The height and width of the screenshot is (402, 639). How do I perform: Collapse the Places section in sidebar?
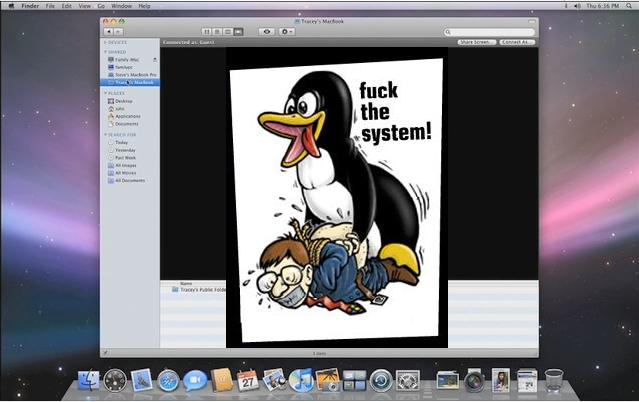click(x=105, y=93)
